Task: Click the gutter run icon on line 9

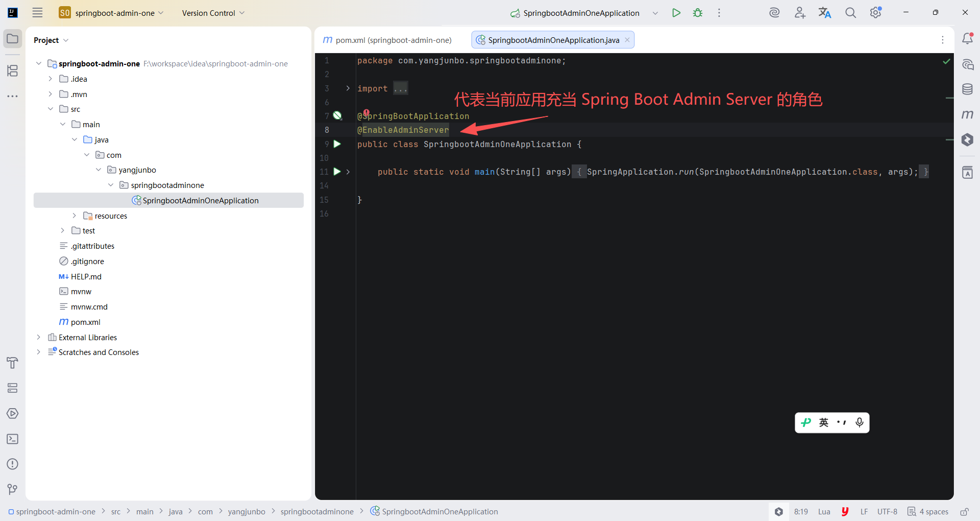Action: (x=337, y=144)
